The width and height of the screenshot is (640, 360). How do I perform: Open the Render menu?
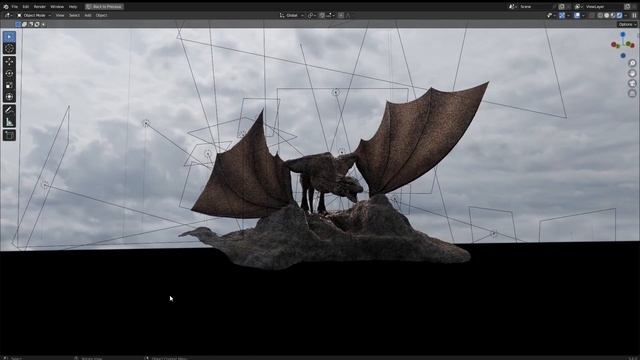40,7
